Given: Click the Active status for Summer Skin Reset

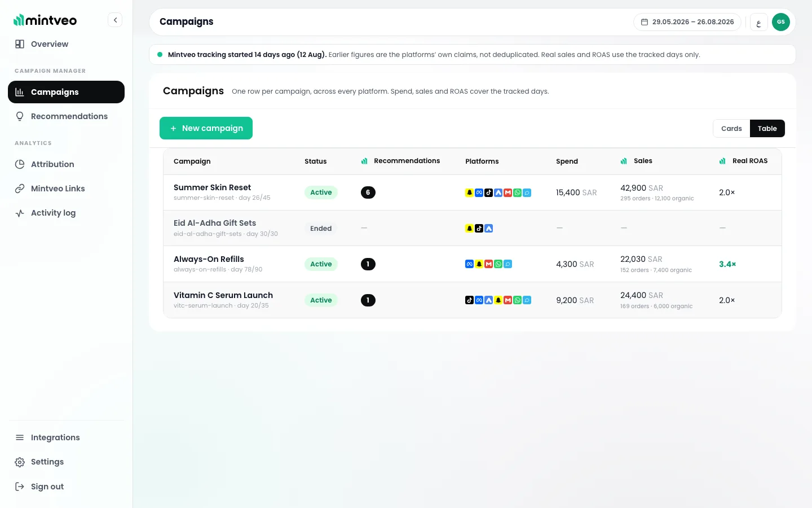Looking at the screenshot, I should coord(321,192).
